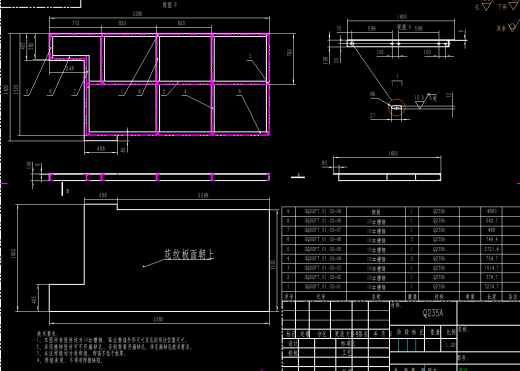Click the quantity 3 cell in row 6
Viewport: 520px width, 371px height.
[412, 240]
